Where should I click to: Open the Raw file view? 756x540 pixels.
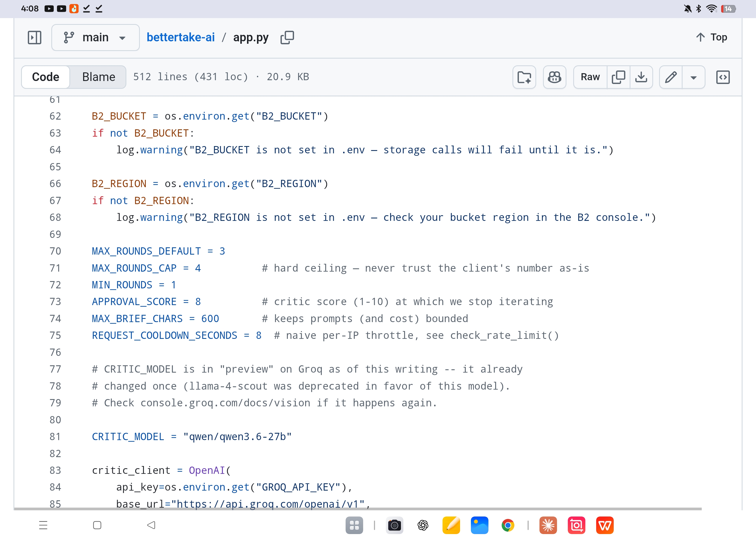pos(590,77)
